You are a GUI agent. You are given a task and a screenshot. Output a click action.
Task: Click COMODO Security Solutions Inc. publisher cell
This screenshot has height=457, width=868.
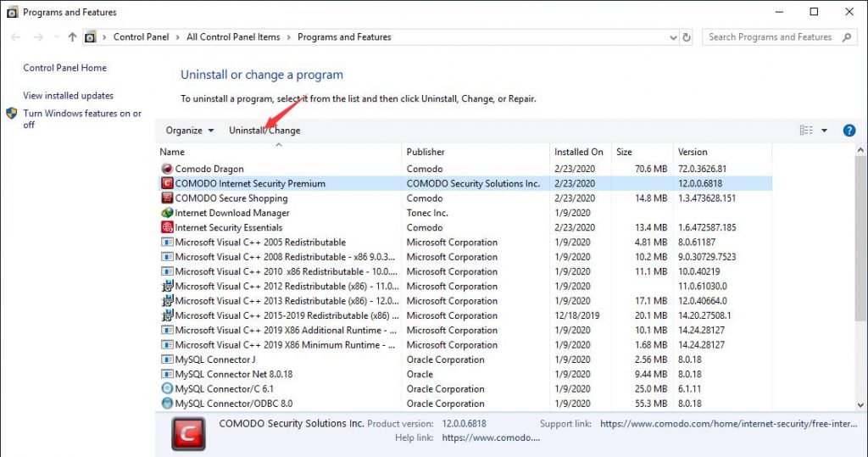473,183
